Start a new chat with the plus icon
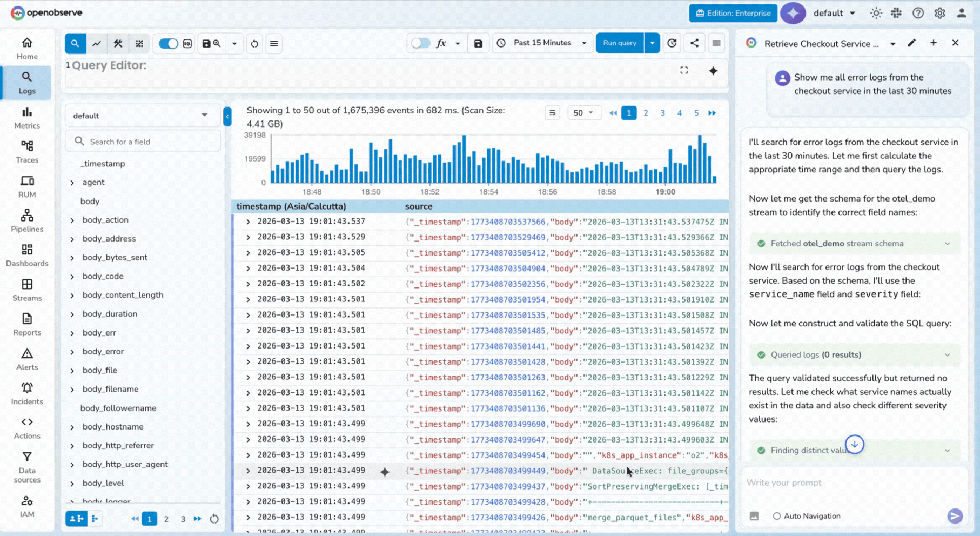The width and height of the screenshot is (980, 536). (934, 43)
